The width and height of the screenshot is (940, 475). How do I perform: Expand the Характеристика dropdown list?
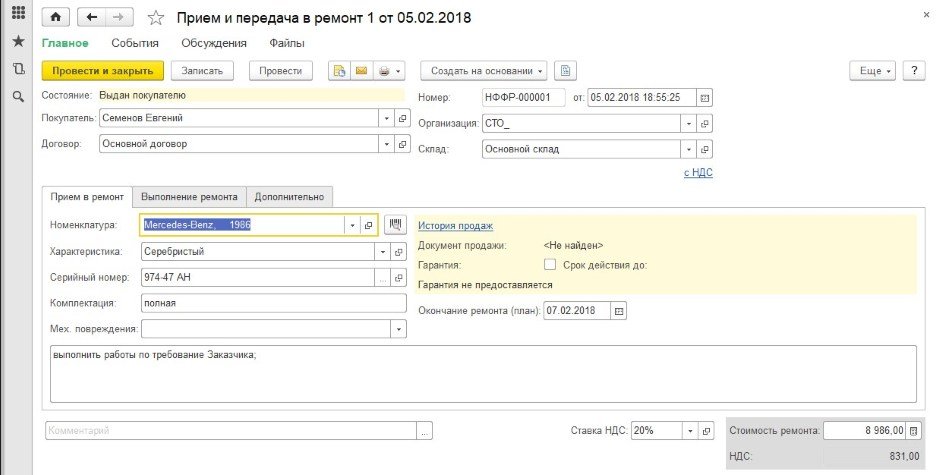[383, 252]
